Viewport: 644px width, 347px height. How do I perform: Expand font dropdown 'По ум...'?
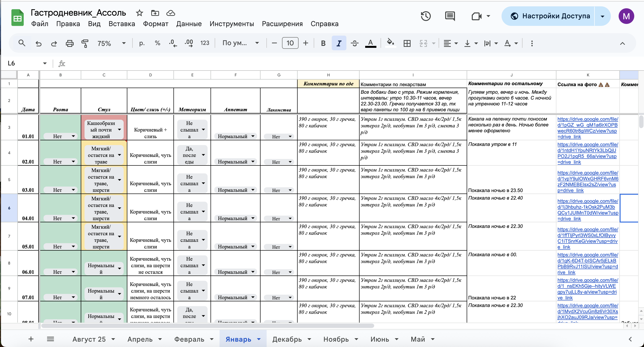[240, 43]
